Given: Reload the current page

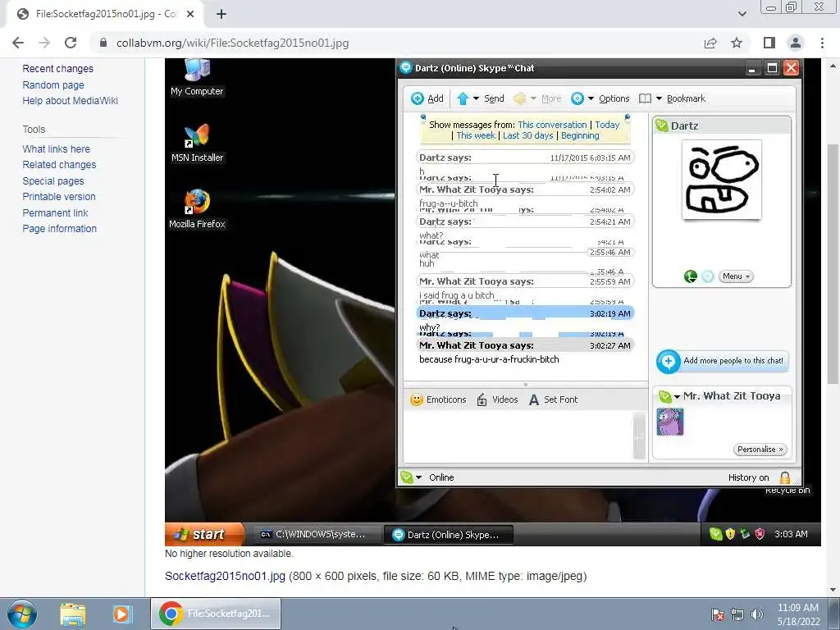Looking at the screenshot, I should pos(71,43).
